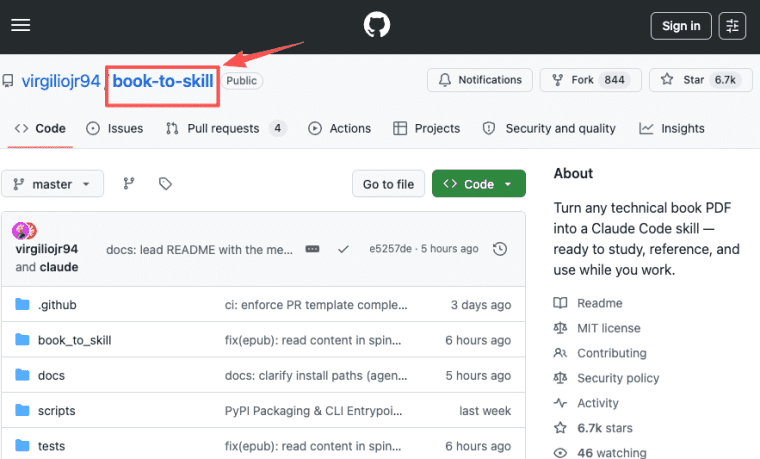
Task: Click the Security policy scales icon
Action: (x=560, y=378)
